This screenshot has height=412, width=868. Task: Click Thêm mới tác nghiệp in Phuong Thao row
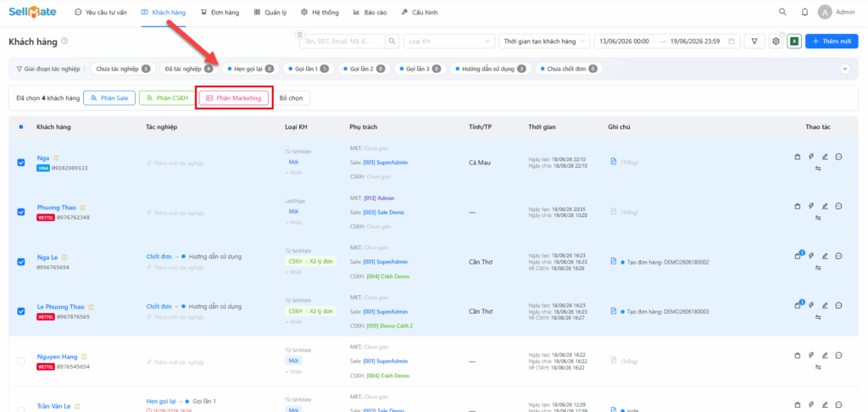point(175,213)
